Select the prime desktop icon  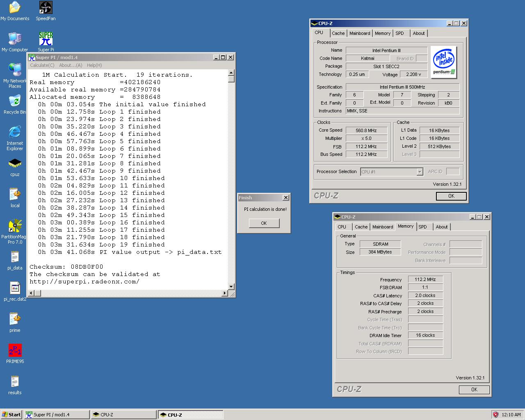pos(15,323)
